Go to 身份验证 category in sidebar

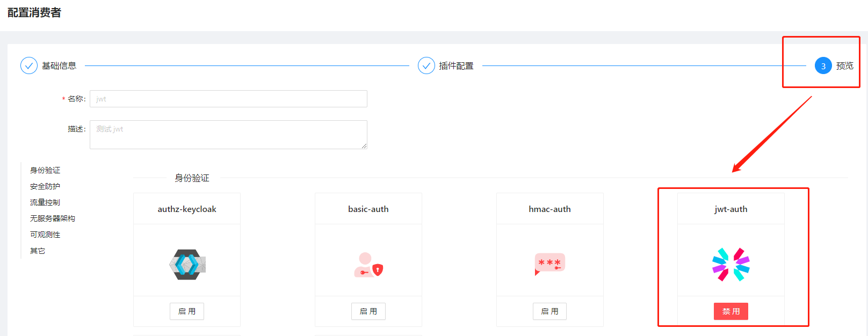pos(45,170)
